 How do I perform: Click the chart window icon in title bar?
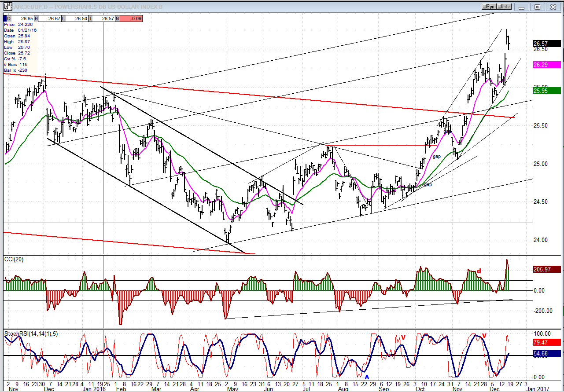[7, 7]
